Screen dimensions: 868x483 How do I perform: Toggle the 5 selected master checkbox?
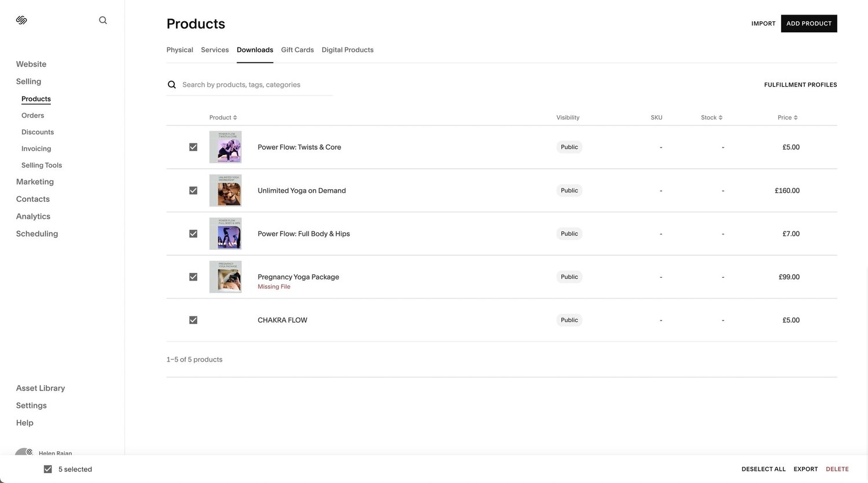coord(47,469)
